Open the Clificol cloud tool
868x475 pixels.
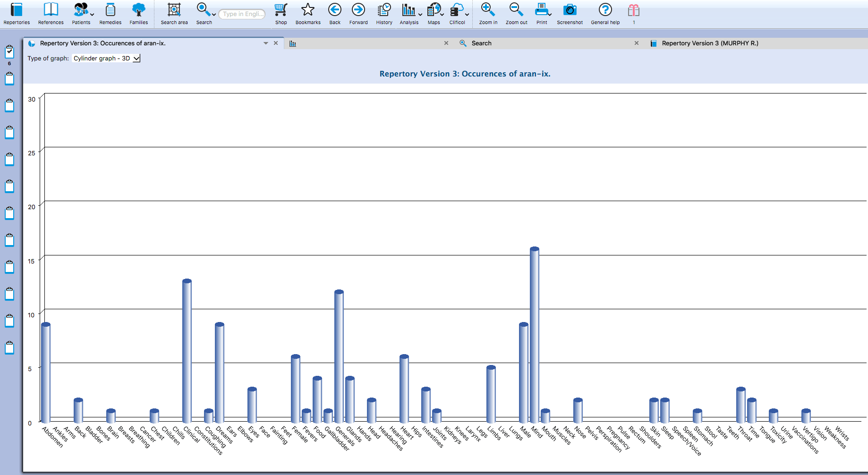[457, 14]
